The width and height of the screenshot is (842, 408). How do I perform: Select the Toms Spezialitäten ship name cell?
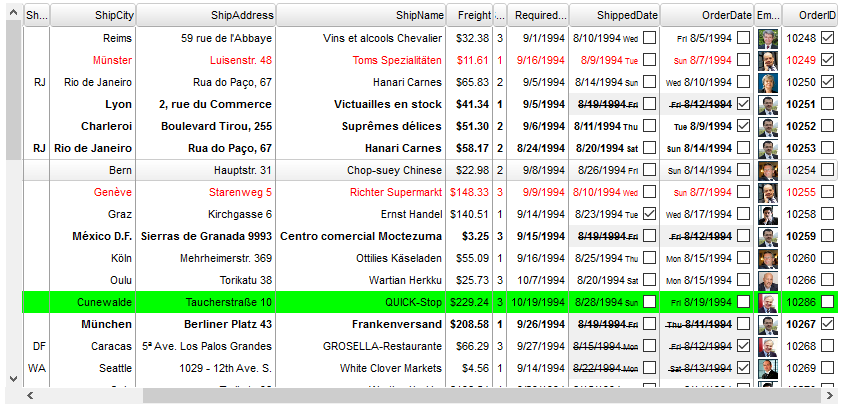(398, 60)
